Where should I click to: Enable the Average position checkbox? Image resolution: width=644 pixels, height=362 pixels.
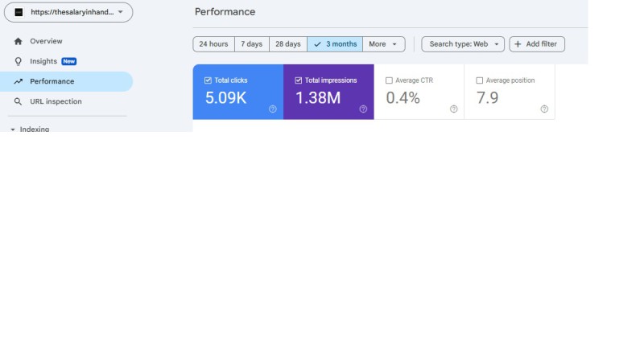(480, 80)
